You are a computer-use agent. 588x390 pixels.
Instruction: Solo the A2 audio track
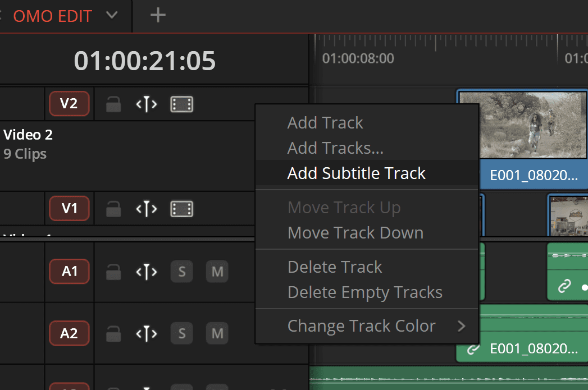[x=182, y=333]
